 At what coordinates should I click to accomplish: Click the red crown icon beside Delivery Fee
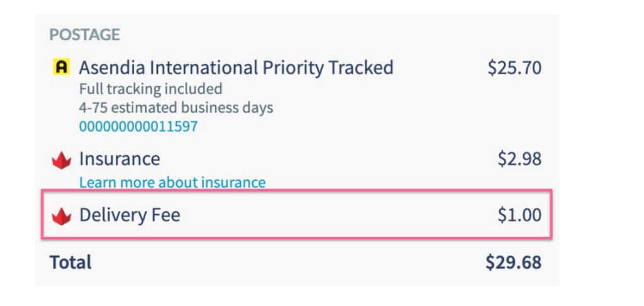pos(62,216)
